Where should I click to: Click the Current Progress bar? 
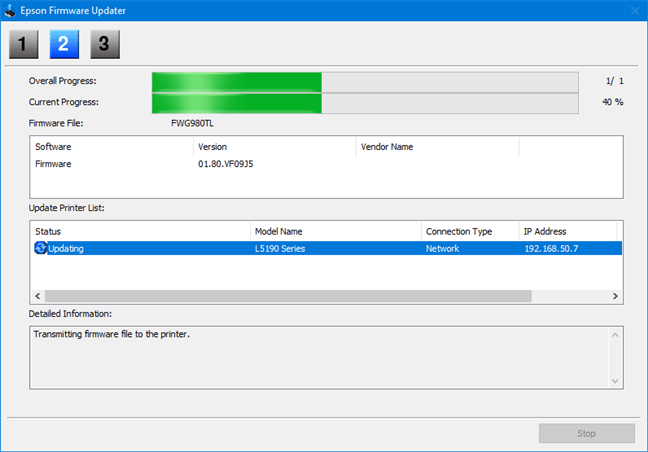click(364, 102)
